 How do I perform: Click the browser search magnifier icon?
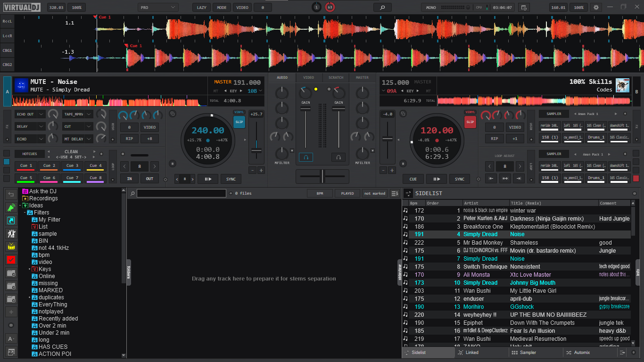pos(133,193)
